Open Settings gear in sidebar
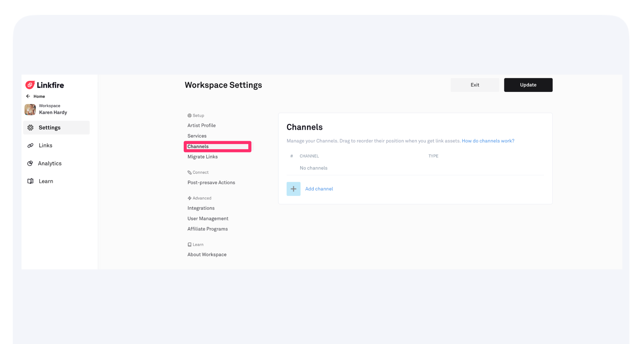The width and height of the screenshot is (644, 344). point(30,128)
